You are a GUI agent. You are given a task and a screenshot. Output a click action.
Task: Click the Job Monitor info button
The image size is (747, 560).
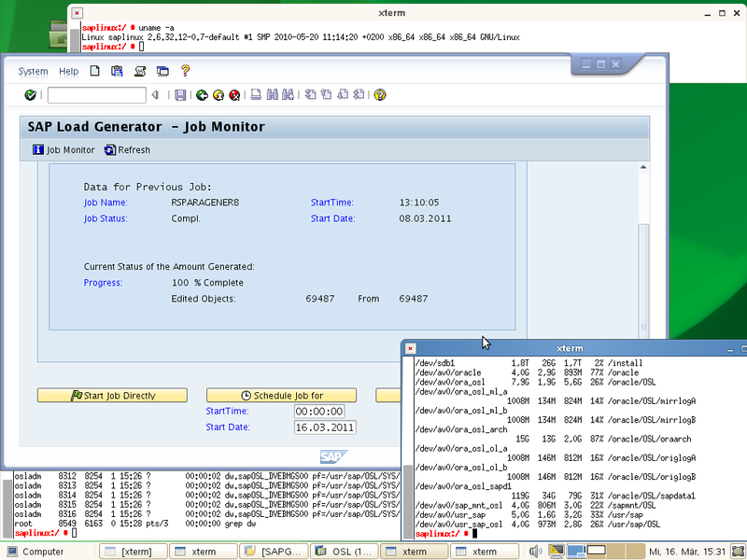(x=63, y=150)
